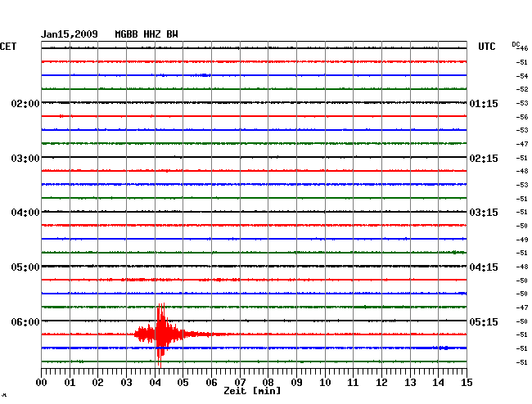Click the CET time zone label
This screenshot has height=404, width=532.
8,47
